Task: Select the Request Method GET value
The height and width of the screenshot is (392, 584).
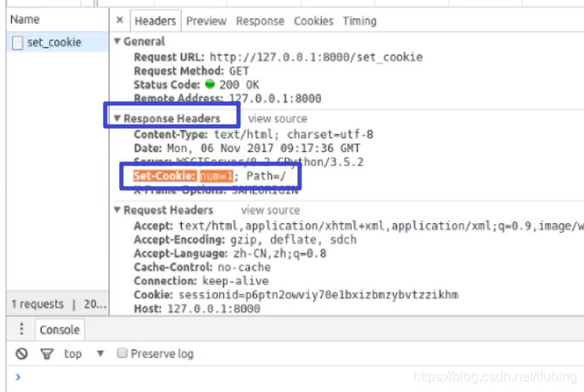Action: tap(239, 70)
